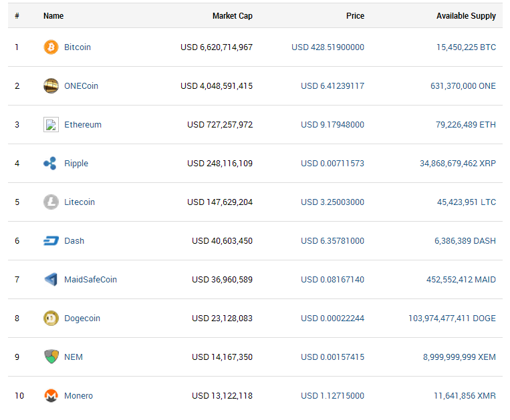Click market cap USD 727,257,972
The image size is (510, 420).
tap(220, 124)
